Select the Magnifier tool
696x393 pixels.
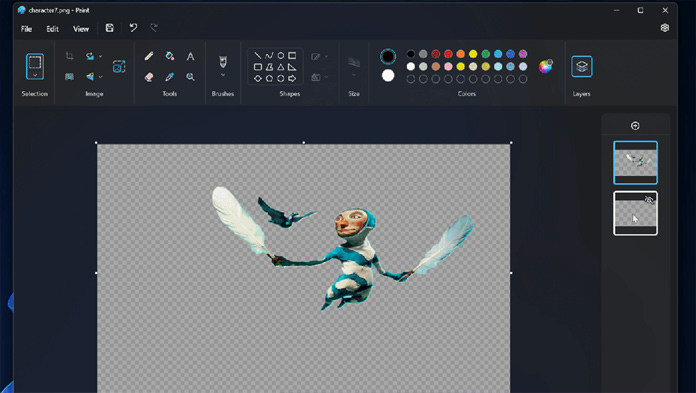[x=190, y=77]
